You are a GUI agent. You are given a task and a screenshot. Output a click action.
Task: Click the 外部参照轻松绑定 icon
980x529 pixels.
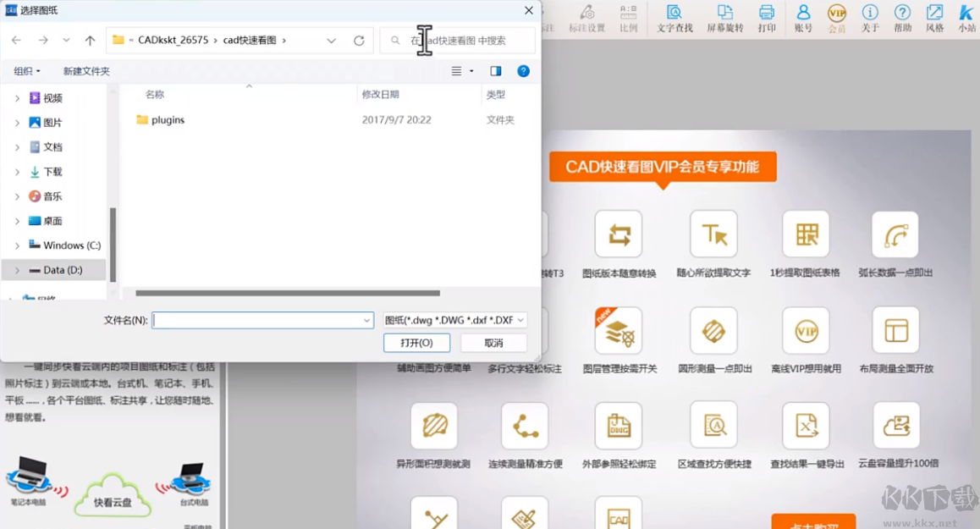pos(619,426)
